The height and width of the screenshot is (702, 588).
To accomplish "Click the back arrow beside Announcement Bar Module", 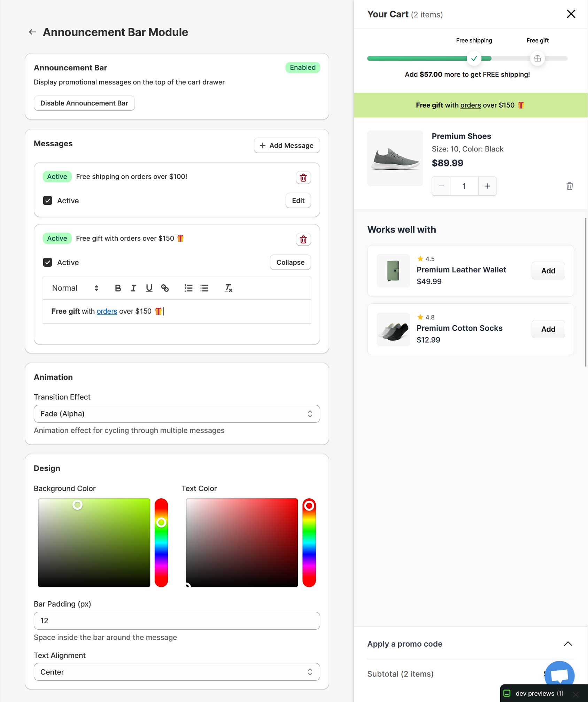I will (32, 32).
